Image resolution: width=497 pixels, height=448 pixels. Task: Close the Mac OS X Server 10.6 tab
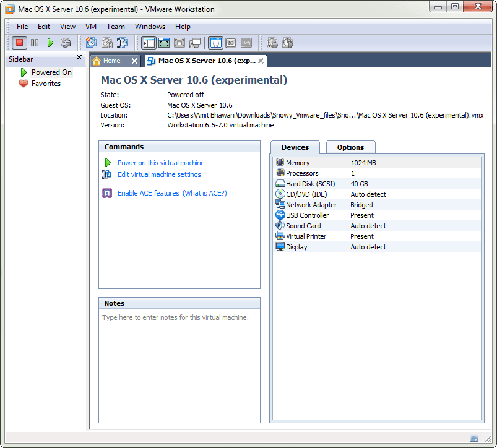pos(261,61)
